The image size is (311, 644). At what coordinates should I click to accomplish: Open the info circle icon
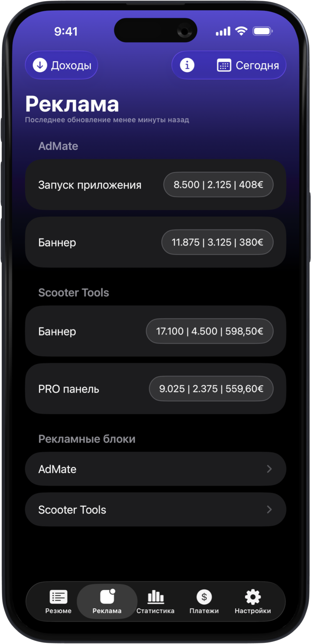point(187,65)
